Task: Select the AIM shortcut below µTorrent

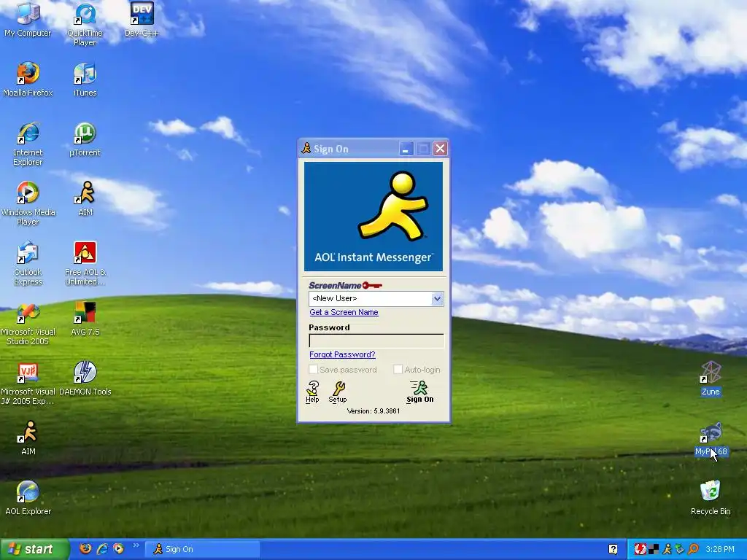Action: [85, 198]
